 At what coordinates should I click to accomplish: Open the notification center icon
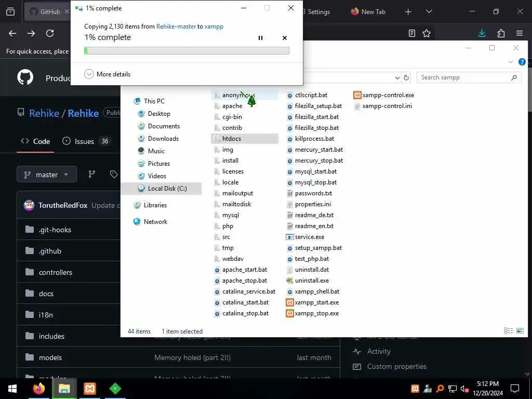coord(515,389)
